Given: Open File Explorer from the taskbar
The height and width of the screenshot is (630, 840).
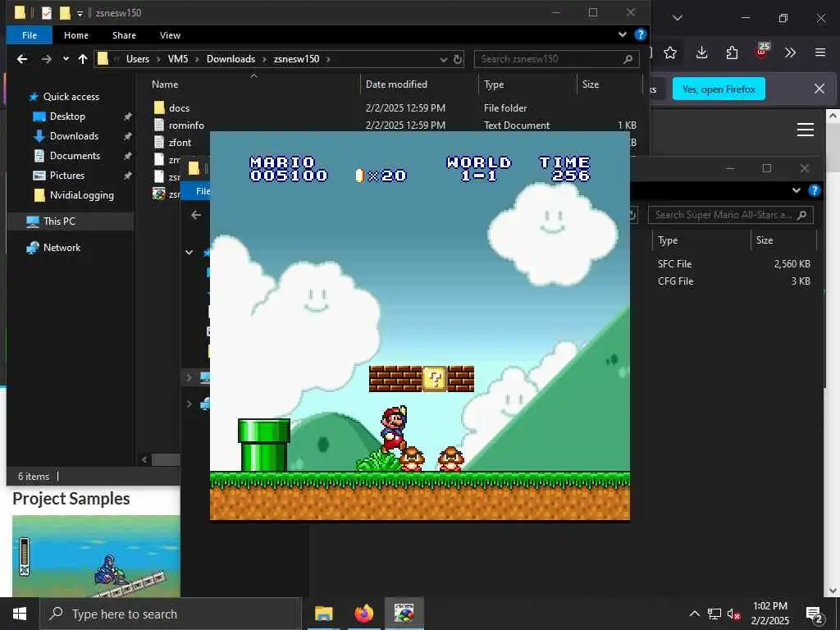Looking at the screenshot, I should pyautogui.click(x=323, y=614).
